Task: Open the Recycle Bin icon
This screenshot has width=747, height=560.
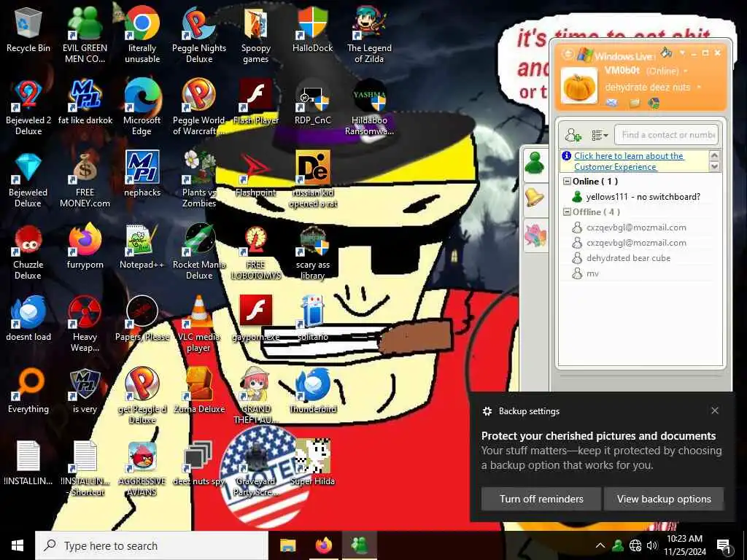Action: tap(28, 29)
